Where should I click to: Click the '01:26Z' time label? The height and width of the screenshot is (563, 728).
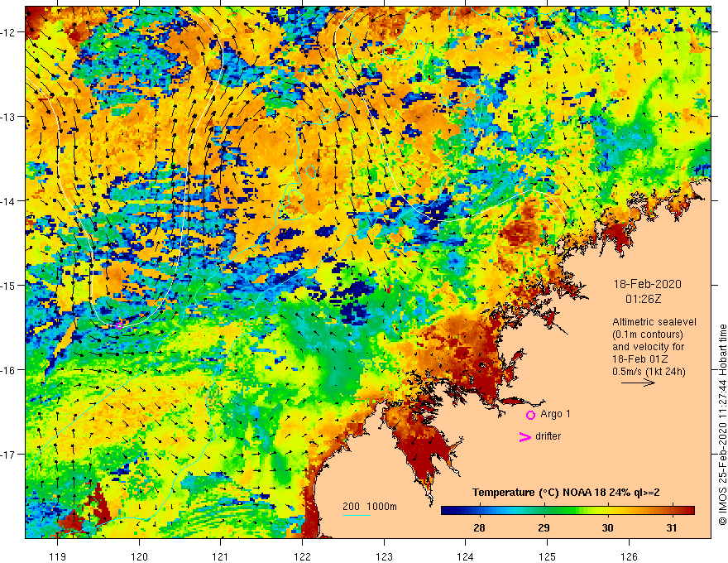coord(643,299)
